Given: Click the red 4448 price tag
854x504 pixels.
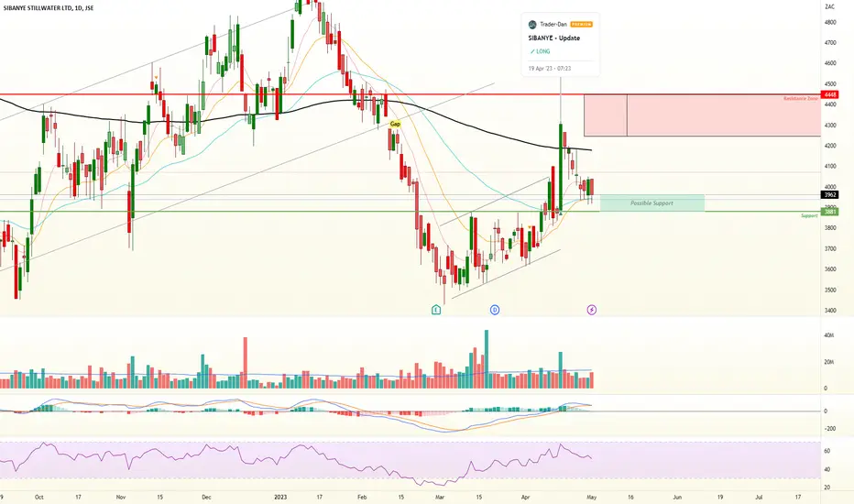Looking at the screenshot, I should pyautogui.click(x=830, y=94).
